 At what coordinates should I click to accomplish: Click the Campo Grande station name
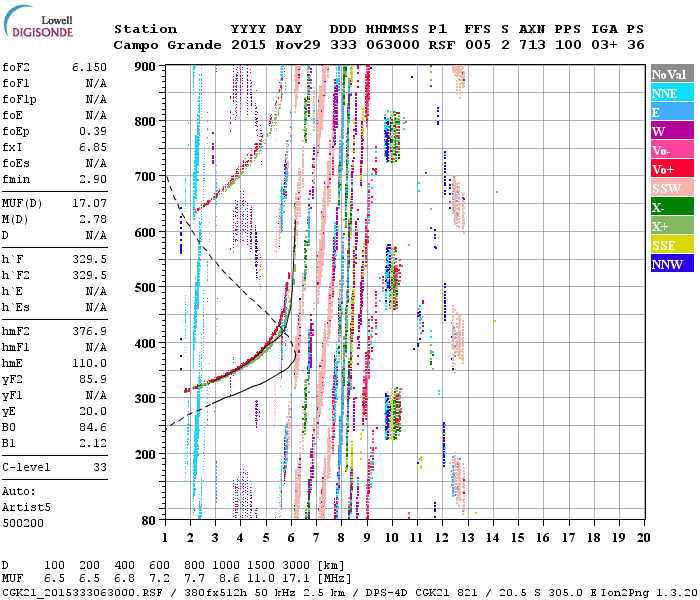[x=167, y=45]
